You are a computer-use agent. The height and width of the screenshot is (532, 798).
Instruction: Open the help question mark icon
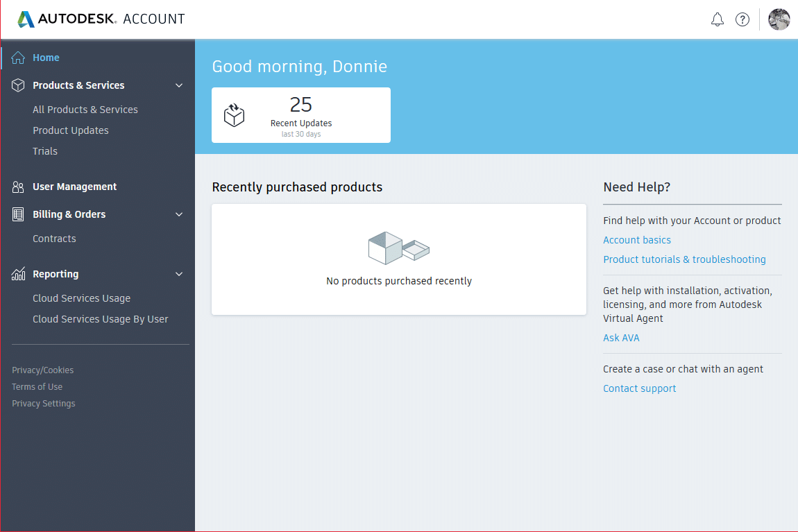pos(742,19)
